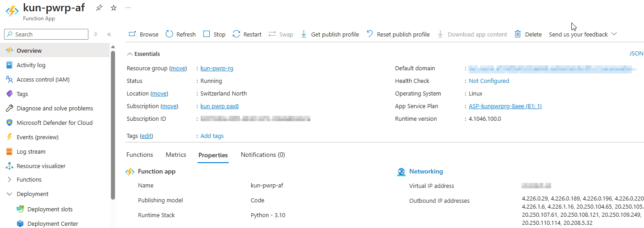
Task: Collapse the Essentials section
Action: (x=143, y=54)
